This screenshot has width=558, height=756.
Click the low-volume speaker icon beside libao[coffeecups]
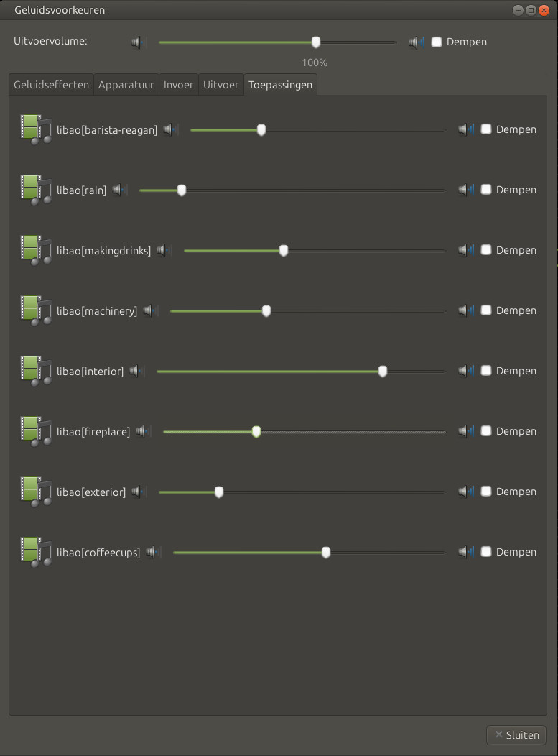pos(153,552)
